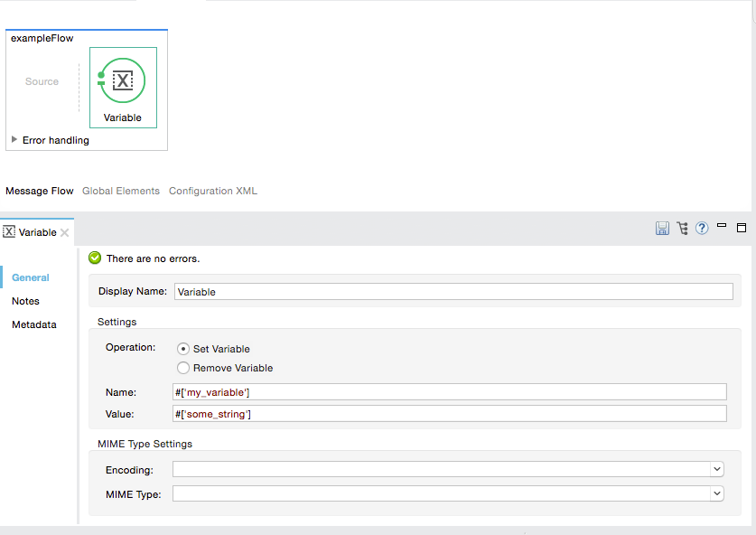Click the Save icon in the properties toolbar
The height and width of the screenshot is (535, 756).
pos(662,229)
